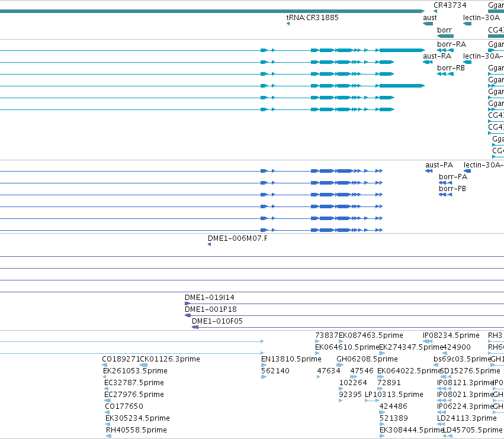Click the CK01126.3prime EST label
This screenshot has height=439, width=504.
click(x=170, y=359)
